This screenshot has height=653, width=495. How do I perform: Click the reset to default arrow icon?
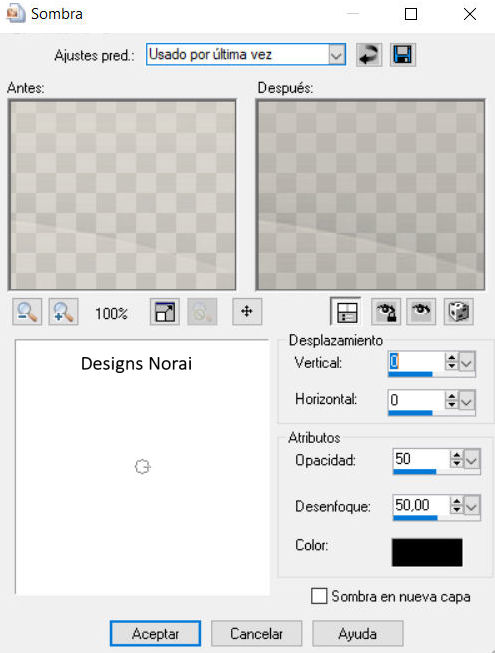pos(369,55)
